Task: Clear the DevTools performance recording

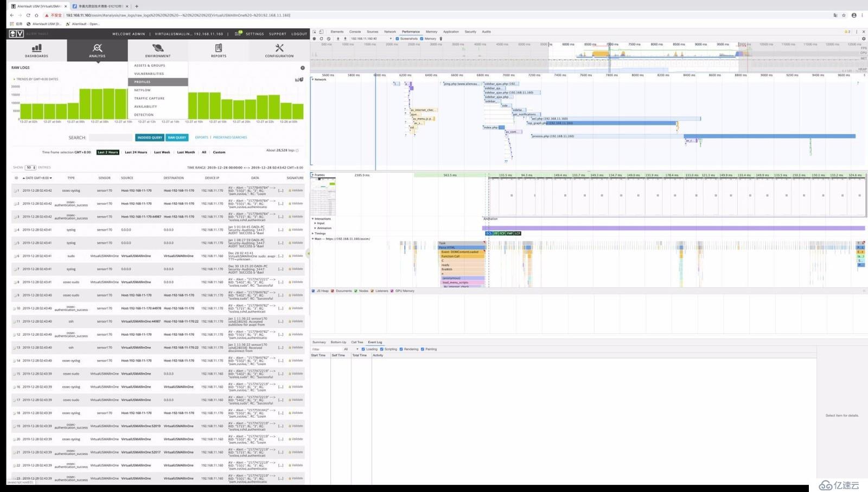Action: 328,39
